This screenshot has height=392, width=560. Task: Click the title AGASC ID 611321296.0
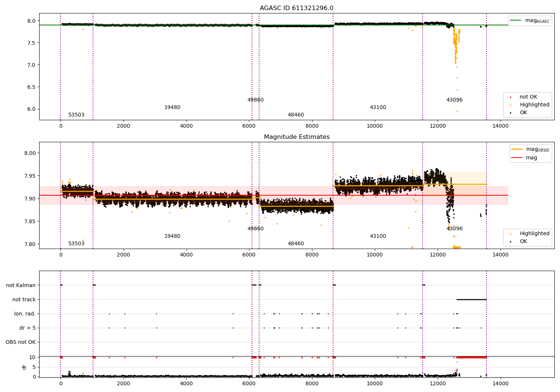[296, 8]
